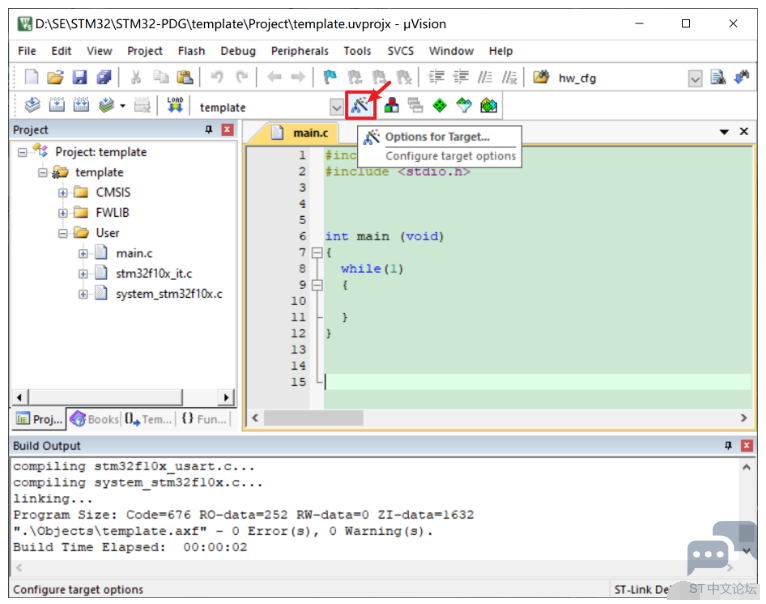This screenshot has height=604, width=766.
Task: Select the Project tab in the bottom panel
Action: (39, 419)
